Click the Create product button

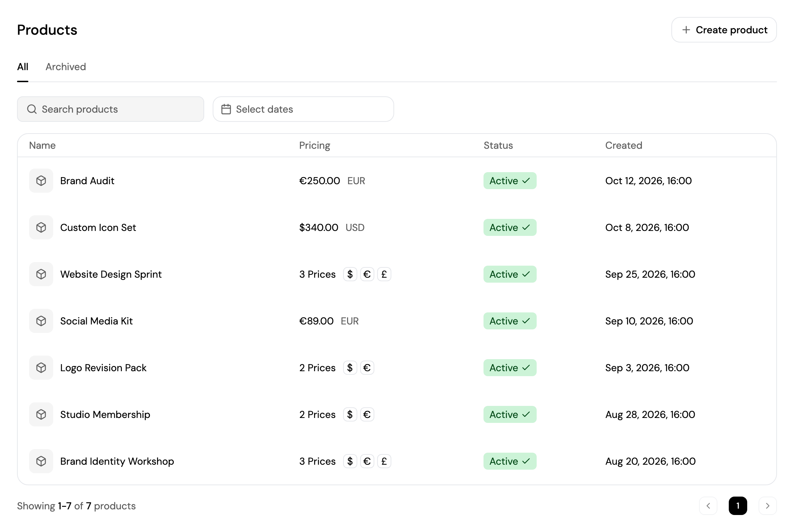tap(724, 30)
